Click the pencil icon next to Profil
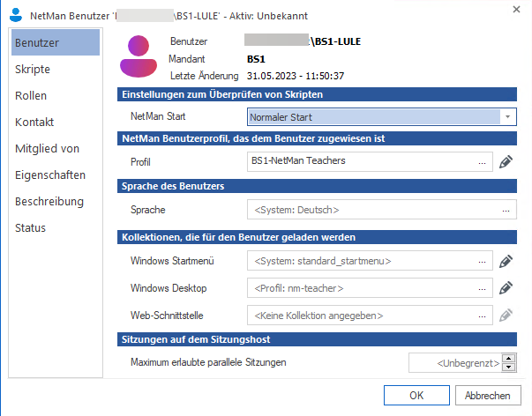Image resolution: width=532 pixels, height=416 pixels. (x=506, y=162)
